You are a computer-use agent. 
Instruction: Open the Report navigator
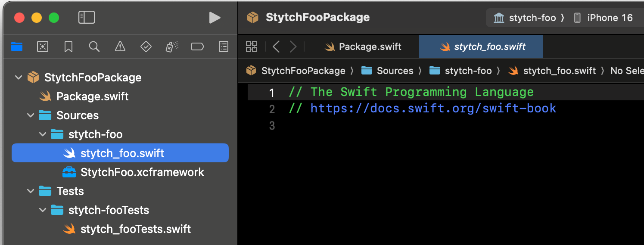(x=223, y=47)
